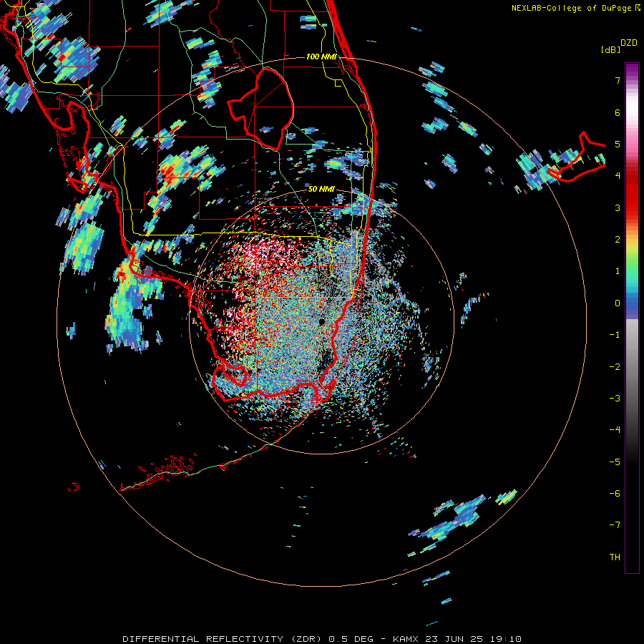Click the black radar site dot

click(x=321, y=321)
